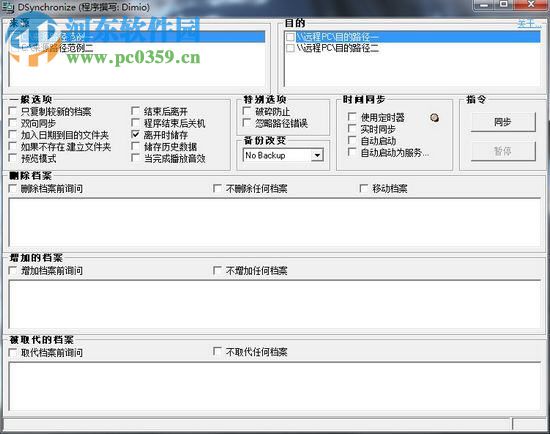Check 使用定时器 option
The width and height of the screenshot is (550, 434).
352,117
